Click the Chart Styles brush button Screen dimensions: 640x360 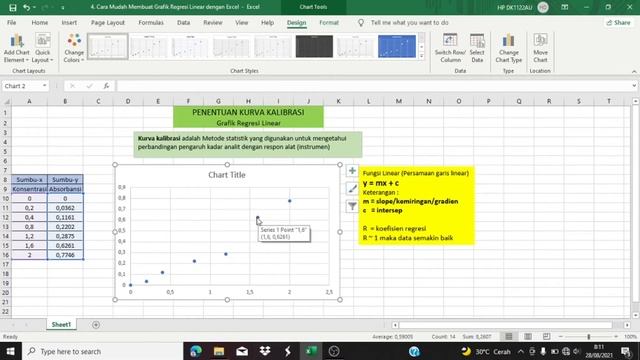(352, 188)
